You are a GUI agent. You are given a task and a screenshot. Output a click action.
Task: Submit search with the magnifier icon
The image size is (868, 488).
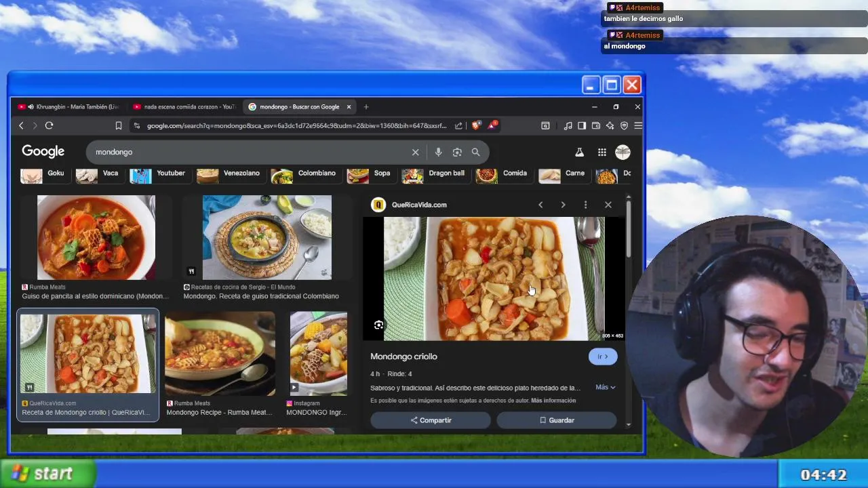click(x=475, y=152)
